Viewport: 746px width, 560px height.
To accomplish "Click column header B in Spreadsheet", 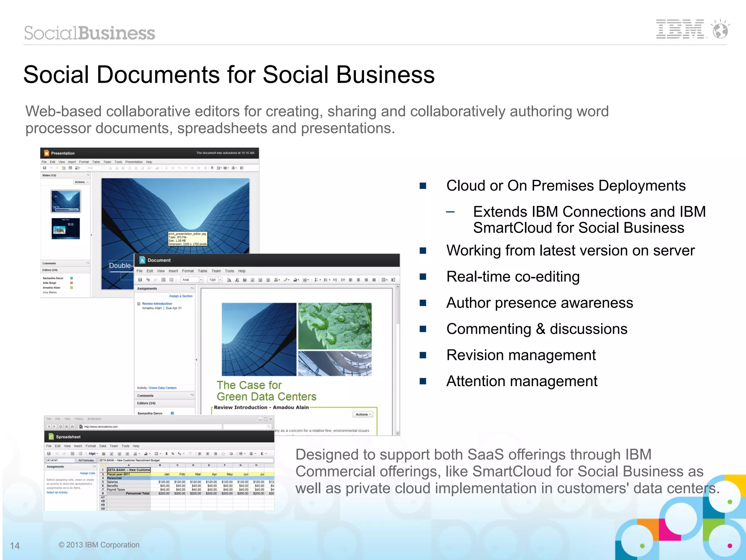I will [160, 465].
